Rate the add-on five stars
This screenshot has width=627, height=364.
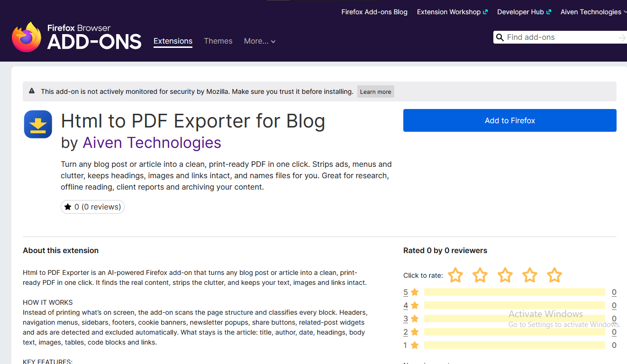(x=554, y=275)
